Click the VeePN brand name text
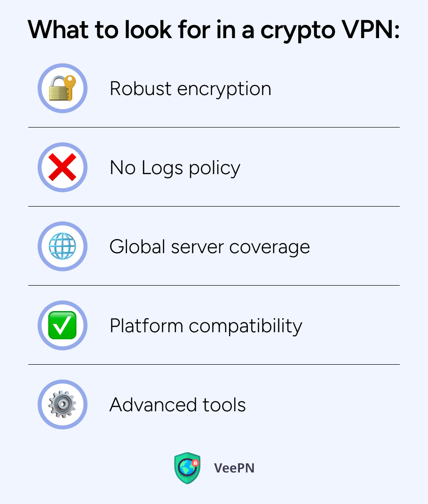 coord(234,468)
